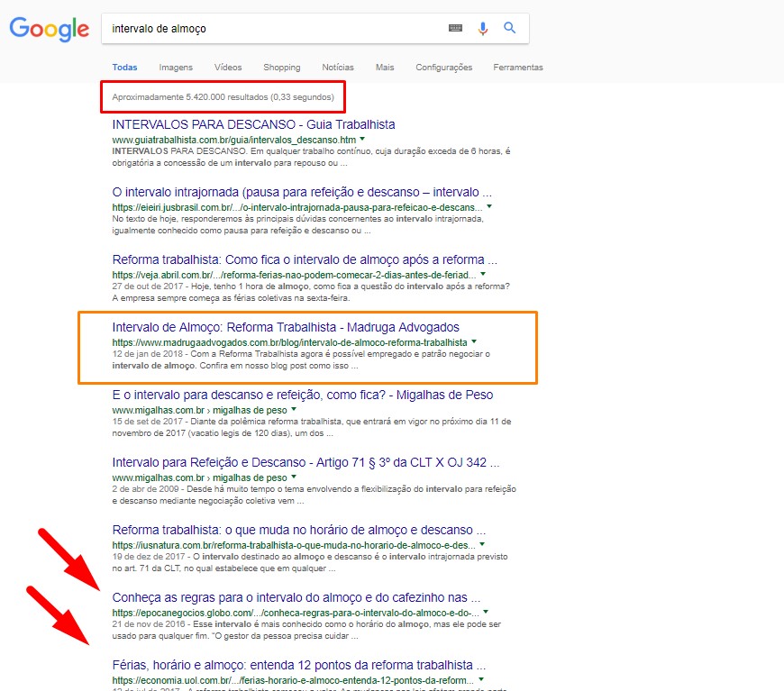Open 'INTERVALOS PARA DESCANSO - Guia Trabalhista' result
This screenshot has width=784, height=691.
[x=253, y=124]
